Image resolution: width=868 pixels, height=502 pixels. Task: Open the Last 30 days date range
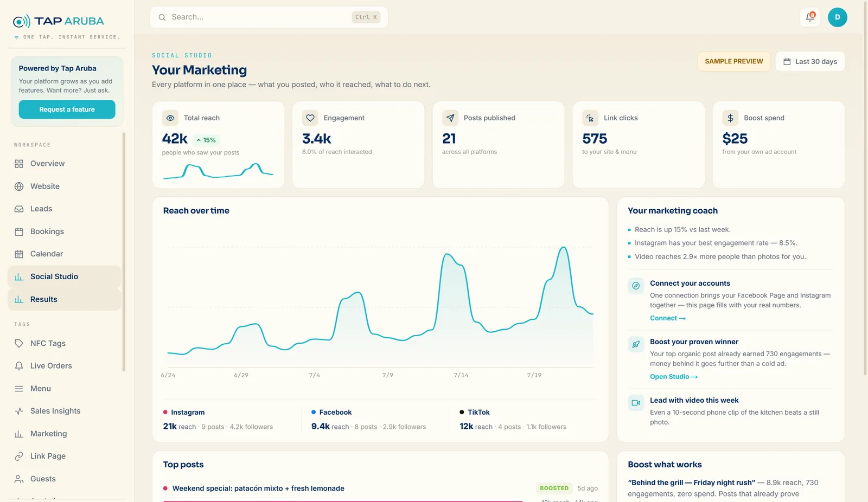(810, 61)
